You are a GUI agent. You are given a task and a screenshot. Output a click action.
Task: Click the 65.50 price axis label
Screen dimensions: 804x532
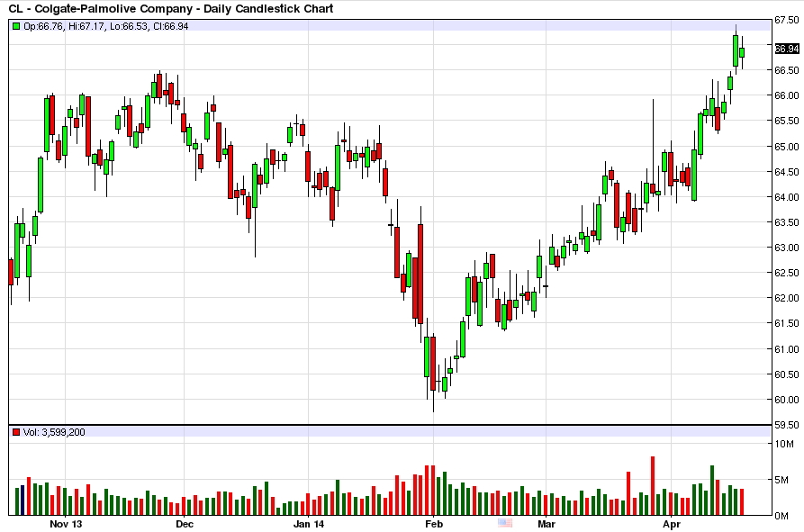click(787, 121)
